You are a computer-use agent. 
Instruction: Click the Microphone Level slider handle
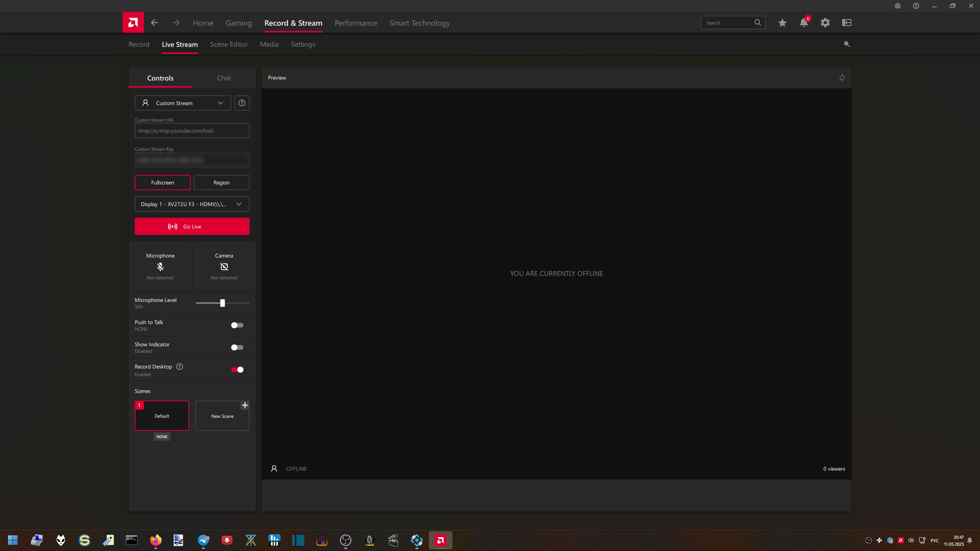[x=222, y=303]
